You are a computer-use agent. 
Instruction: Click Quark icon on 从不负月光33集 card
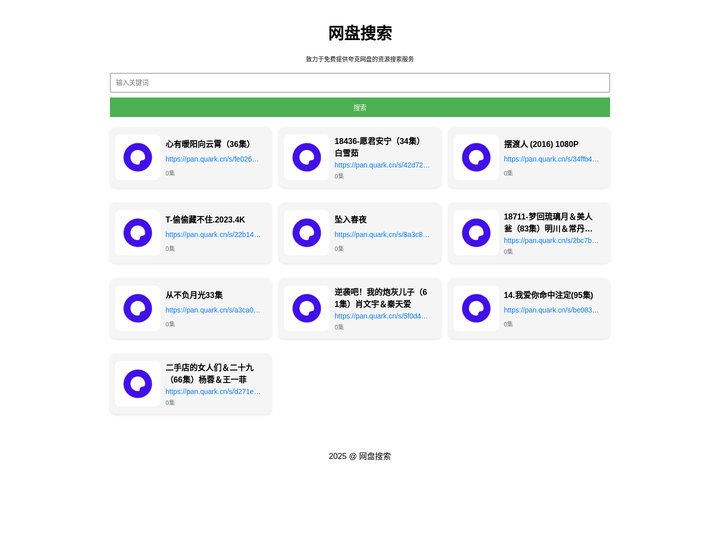click(138, 308)
